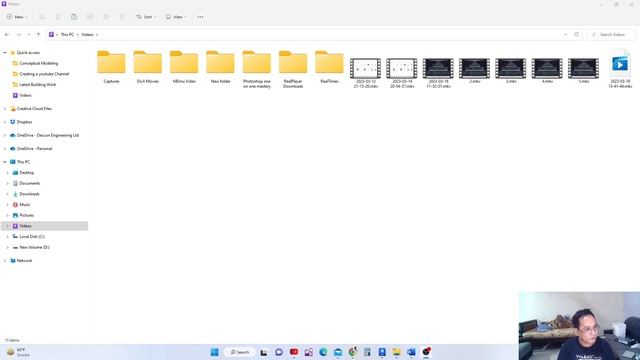Image resolution: width=640 pixels, height=360 pixels.
Task: Expand Local Disk (C:) node
Action: point(7,237)
